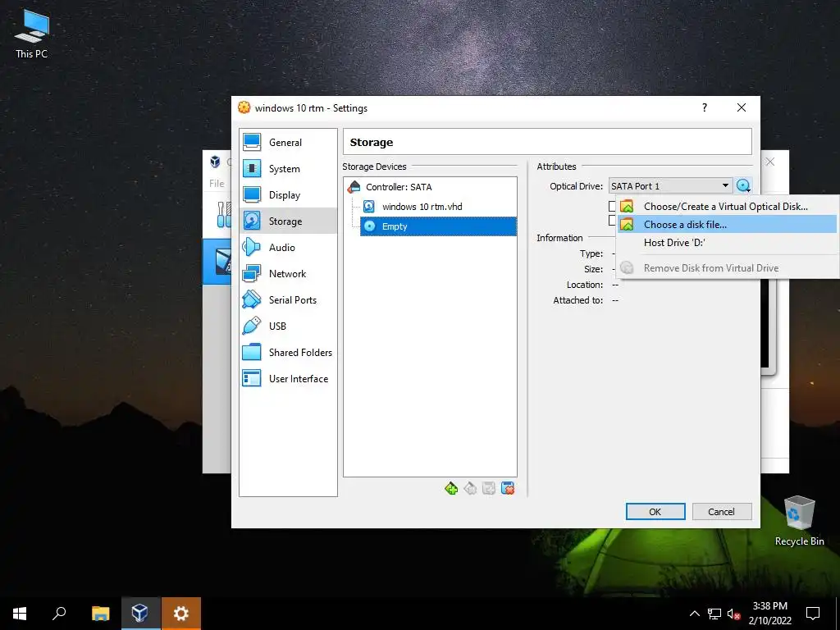840x630 pixels.
Task: Open the Audio settings page
Action: (x=288, y=247)
